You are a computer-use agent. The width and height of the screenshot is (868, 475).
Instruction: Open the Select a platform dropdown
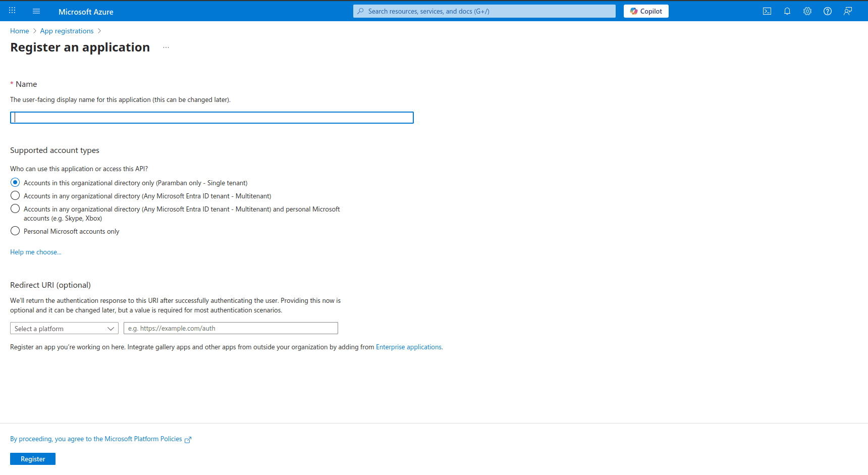pos(64,328)
